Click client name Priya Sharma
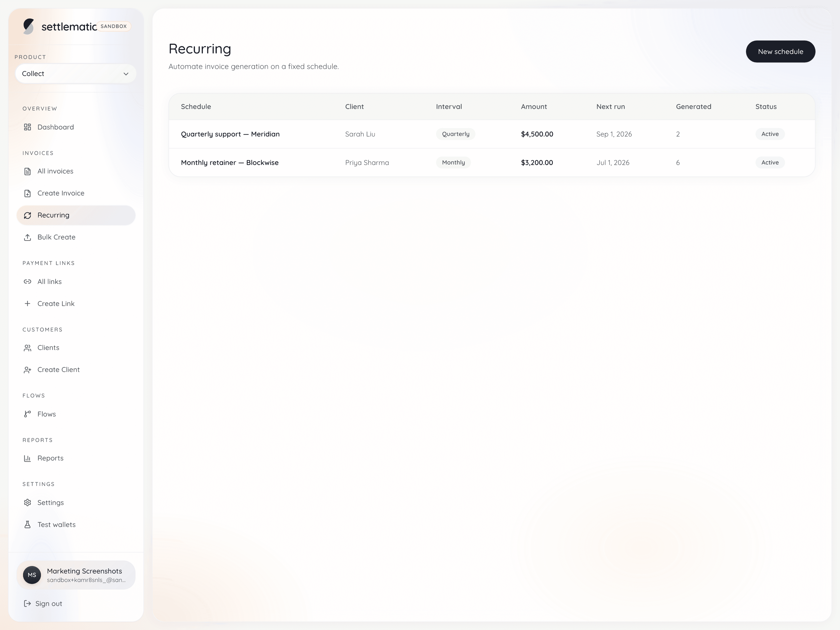 pos(367,162)
